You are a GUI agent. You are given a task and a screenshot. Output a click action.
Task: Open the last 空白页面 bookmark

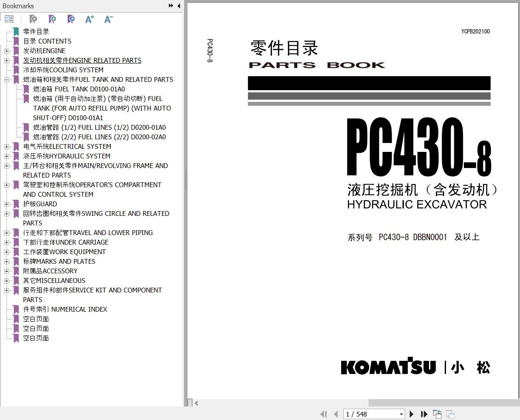point(36,338)
